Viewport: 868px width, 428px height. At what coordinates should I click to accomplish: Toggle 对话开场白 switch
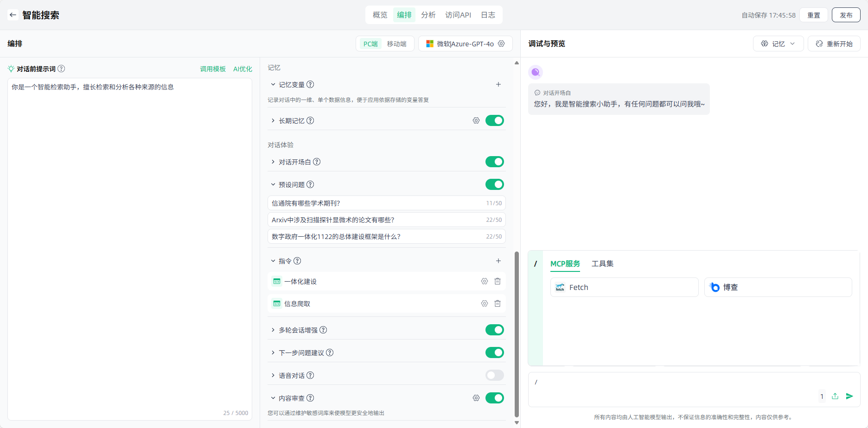point(495,162)
